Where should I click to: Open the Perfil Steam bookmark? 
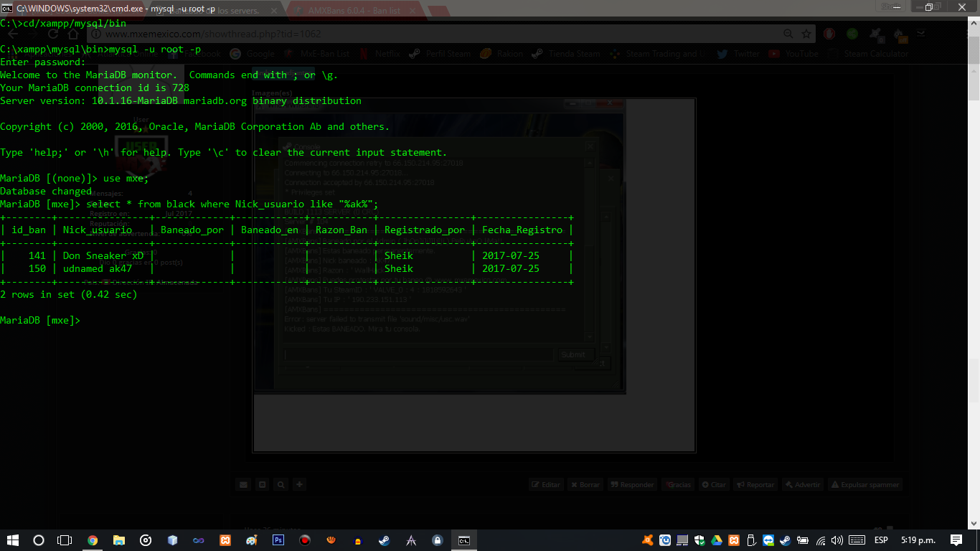(440, 54)
